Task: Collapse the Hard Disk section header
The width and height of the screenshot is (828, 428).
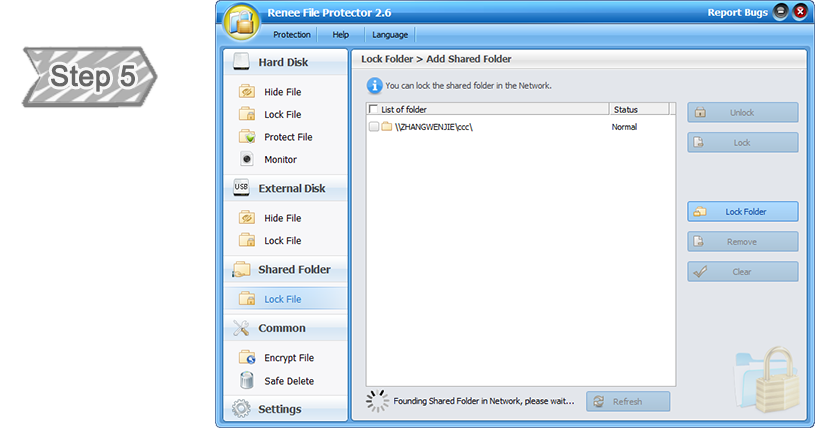Action: point(285,62)
